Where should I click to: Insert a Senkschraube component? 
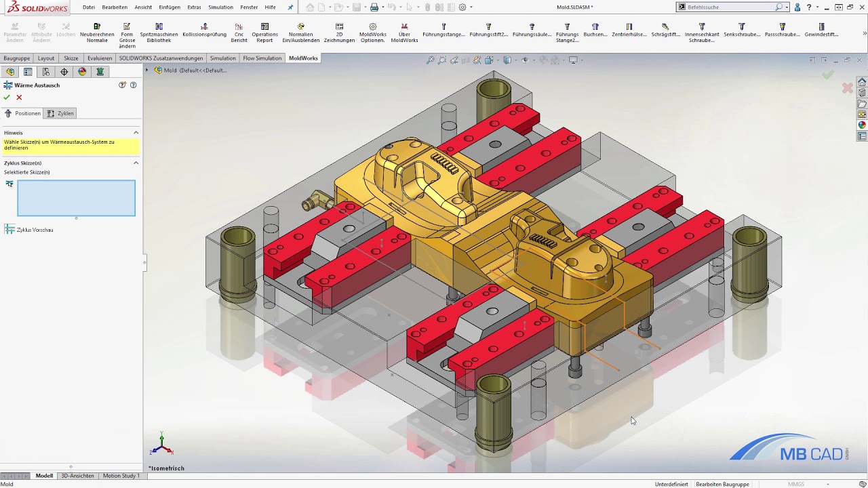pos(742,30)
